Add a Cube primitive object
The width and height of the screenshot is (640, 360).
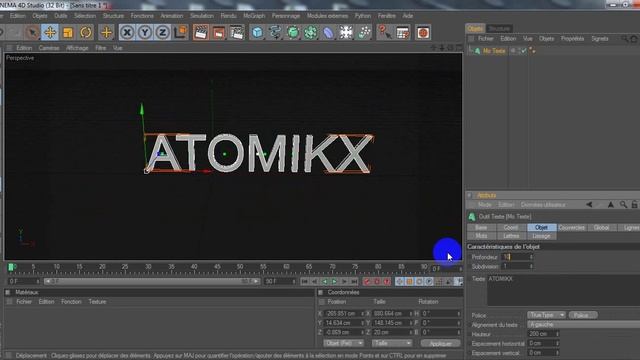[257, 32]
